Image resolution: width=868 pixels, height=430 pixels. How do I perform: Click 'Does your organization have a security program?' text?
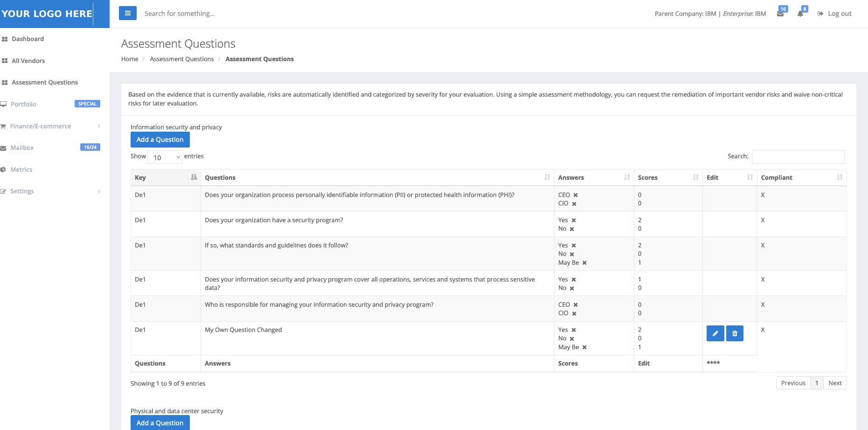(x=274, y=220)
